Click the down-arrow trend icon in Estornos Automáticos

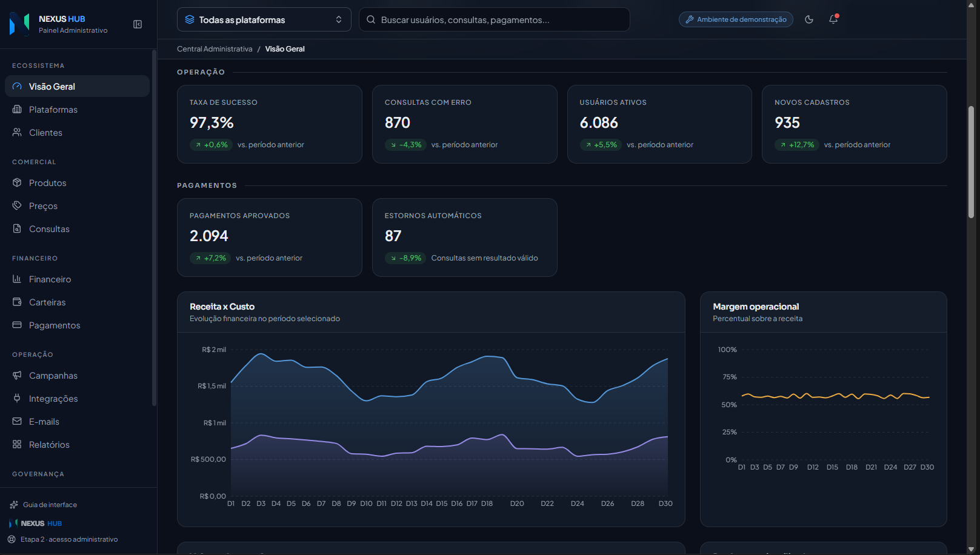[x=393, y=258]
